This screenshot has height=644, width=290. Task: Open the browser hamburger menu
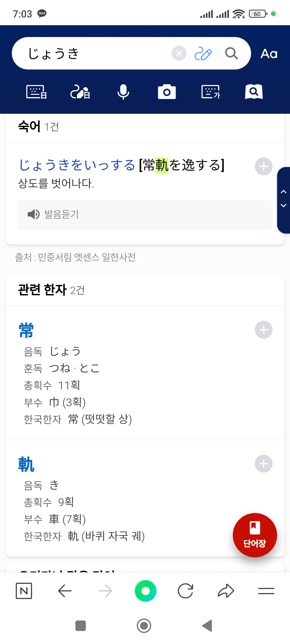pyautogui.click(x=266, y=591)
